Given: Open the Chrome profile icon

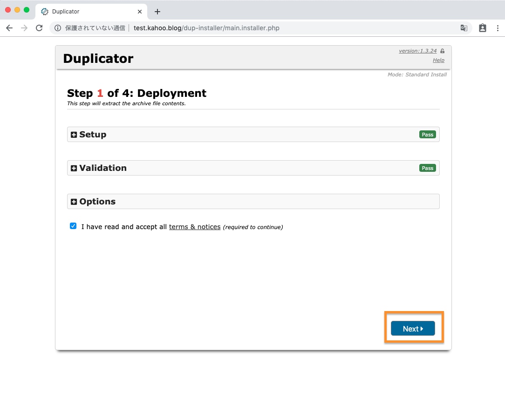Looking at the screenshot, I should [x=483, y=28].
